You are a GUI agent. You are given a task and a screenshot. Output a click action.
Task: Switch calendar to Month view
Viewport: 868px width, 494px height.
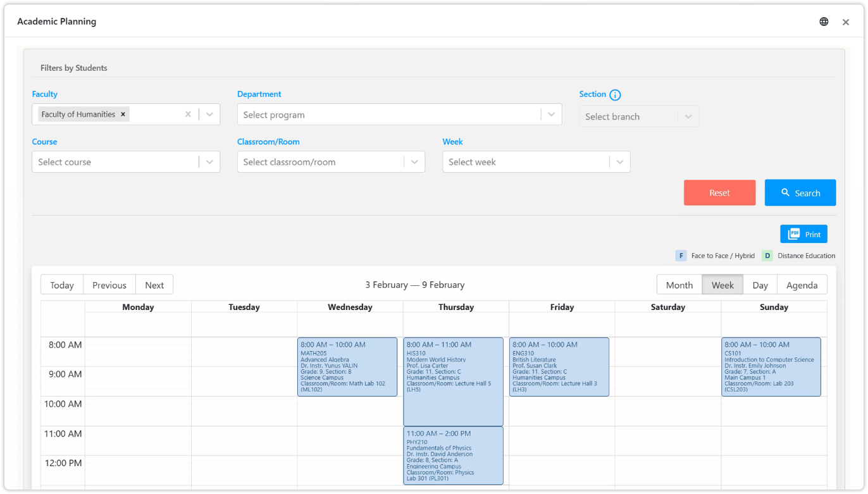pos(679,285)
